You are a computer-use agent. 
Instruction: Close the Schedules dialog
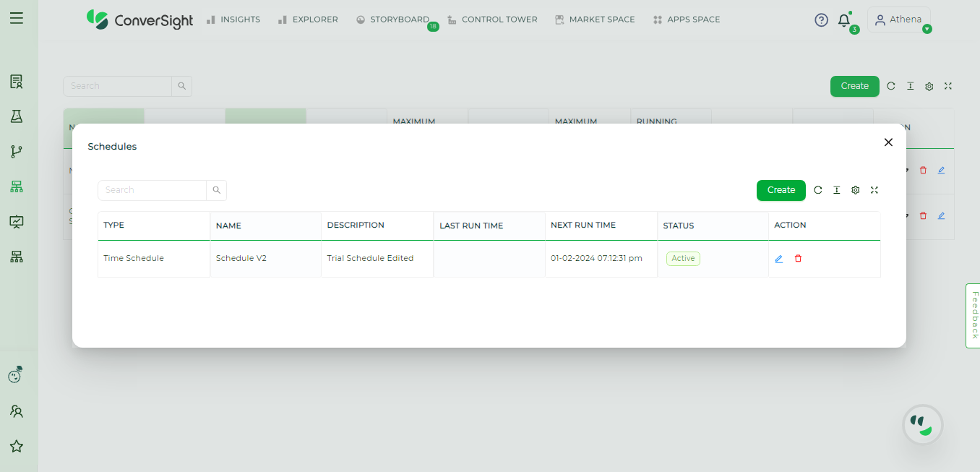pyautogui.click(x=889, y=142)
